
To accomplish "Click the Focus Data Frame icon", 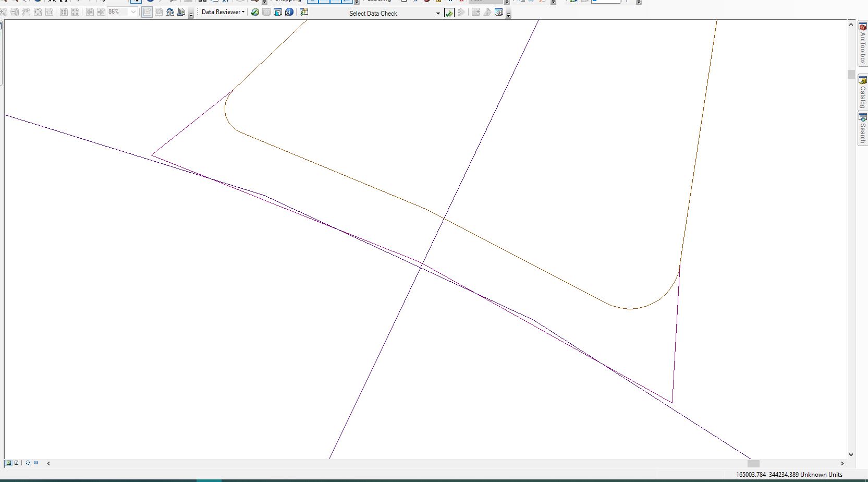I will point(158,11).
